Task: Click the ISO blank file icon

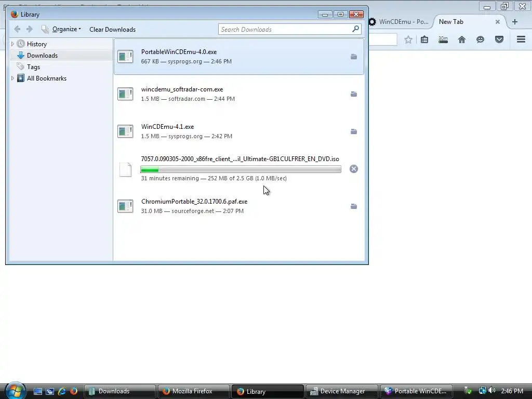Action: [125, 169]
